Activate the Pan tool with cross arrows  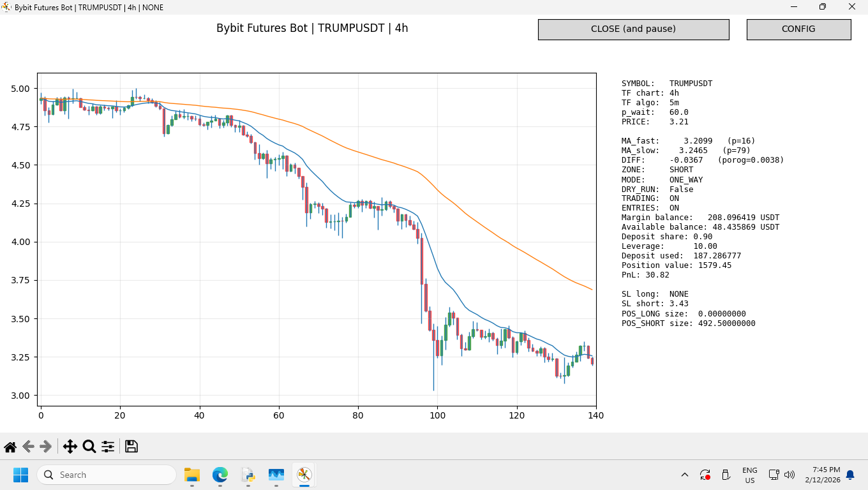tap(70, 447)
